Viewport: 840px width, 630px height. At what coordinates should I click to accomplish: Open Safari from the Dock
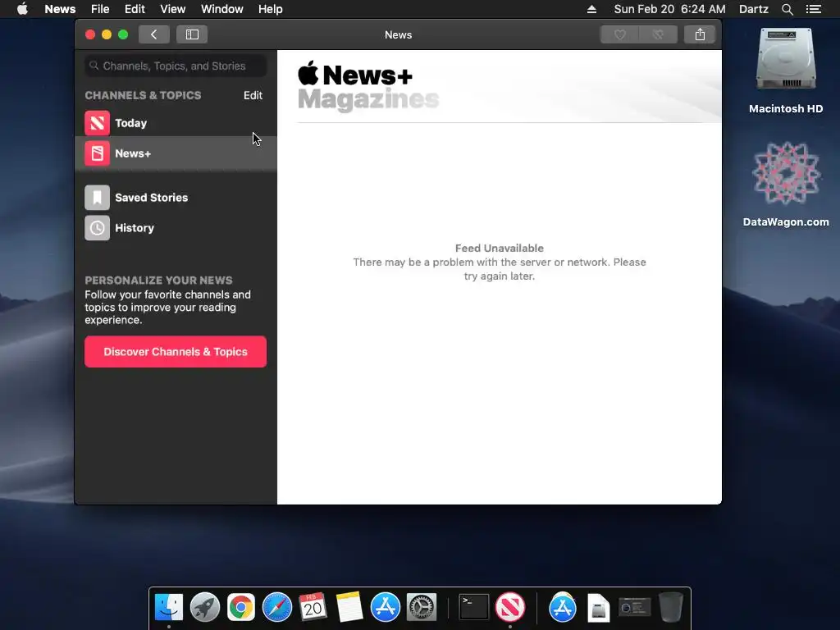[277, 608]
